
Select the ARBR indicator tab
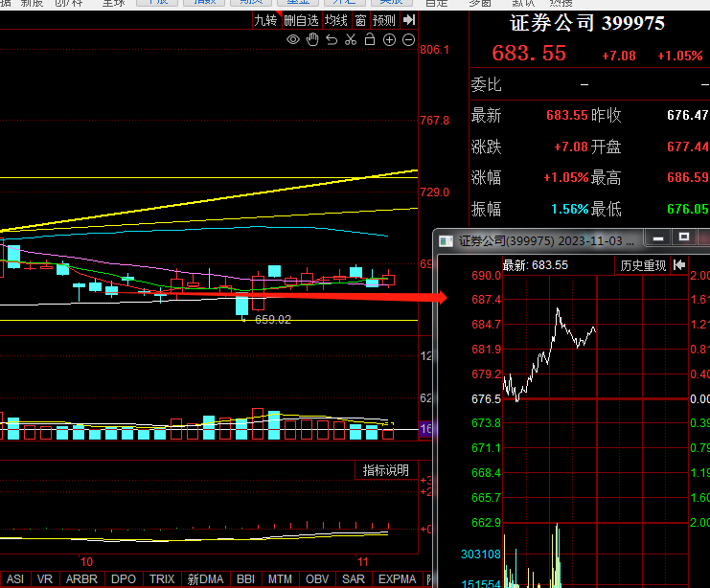81,579
